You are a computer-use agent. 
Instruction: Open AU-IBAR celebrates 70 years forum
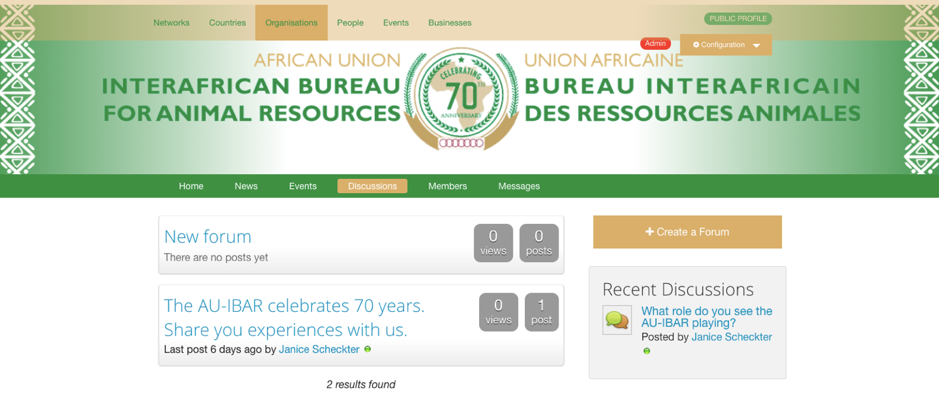(x=294, y=317)
